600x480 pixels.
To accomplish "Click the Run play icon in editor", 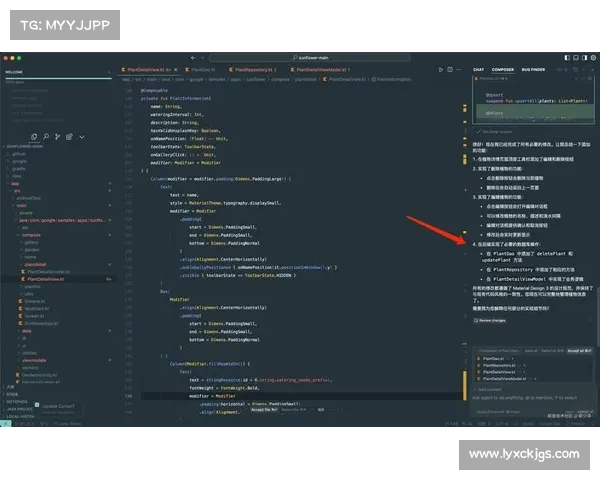I will [x=440, y=70].
